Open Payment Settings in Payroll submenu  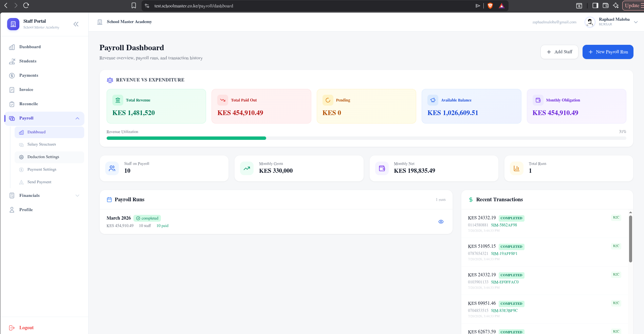coord(49,170)
